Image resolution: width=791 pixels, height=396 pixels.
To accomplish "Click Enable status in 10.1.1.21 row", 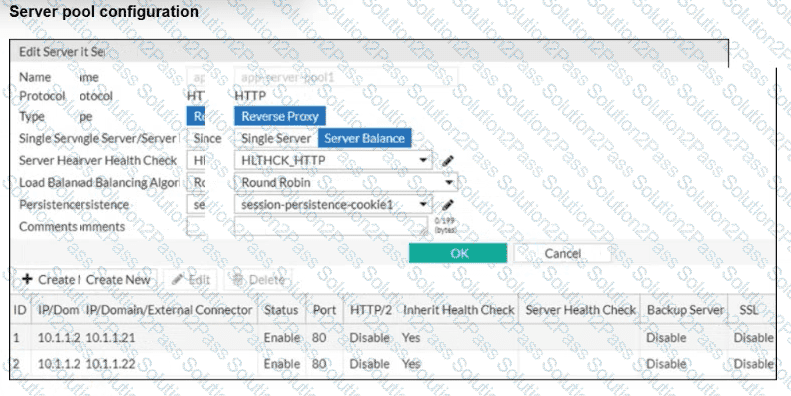I will click(x=282, y=337).
